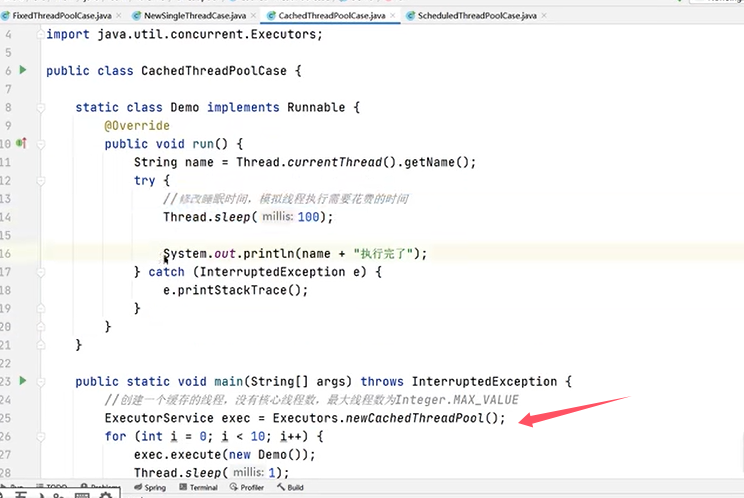
Task: Close the FixedThreadPoolCase.java tab
Action: [x=119, y=16]
